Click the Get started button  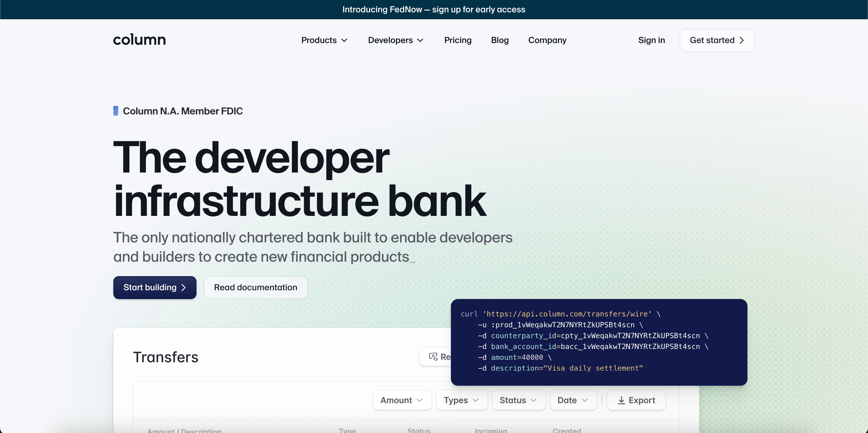point(717,40)
